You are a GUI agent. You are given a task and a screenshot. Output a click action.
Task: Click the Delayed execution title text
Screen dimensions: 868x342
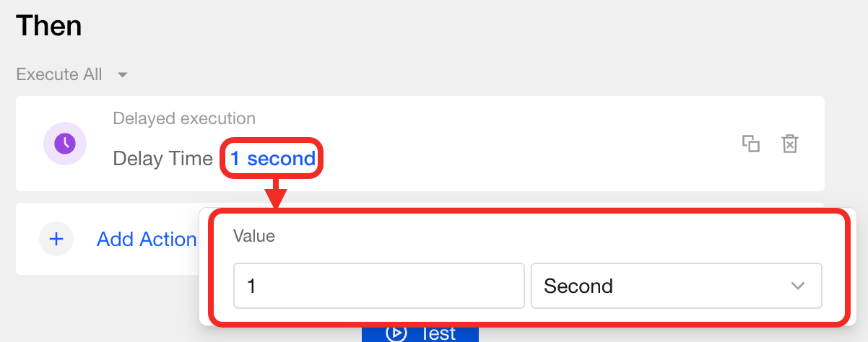[184, 118]
